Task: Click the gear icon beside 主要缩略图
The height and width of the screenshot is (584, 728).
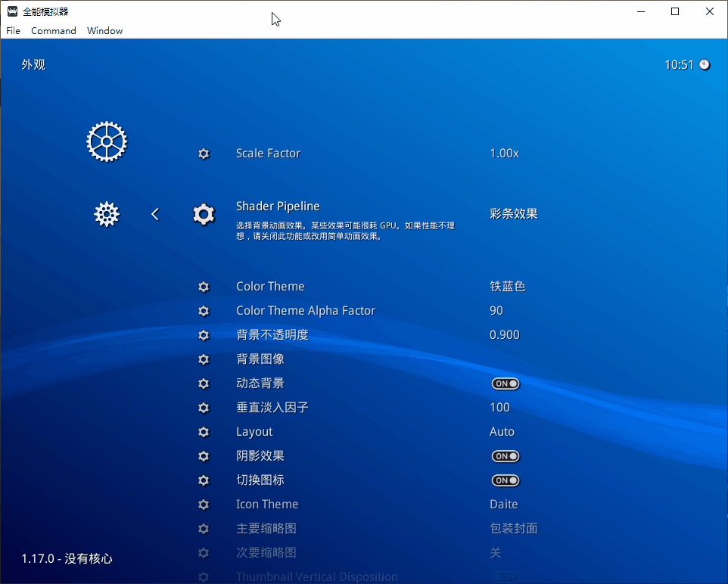Action: (204, 528)
